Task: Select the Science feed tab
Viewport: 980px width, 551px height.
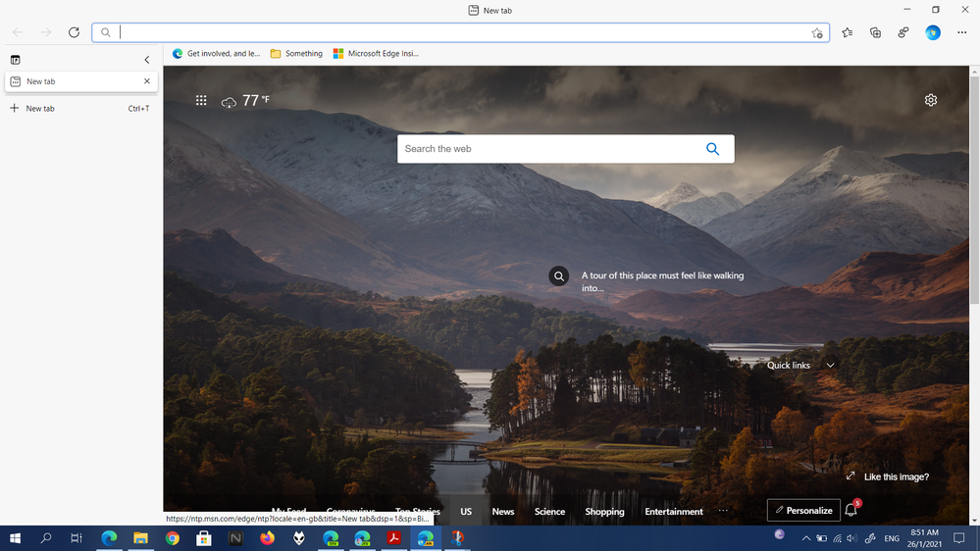Action: pos(550,511)
